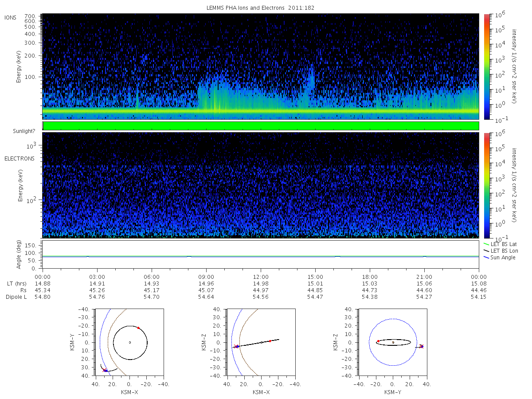The image size is (532, 399).
Task: Click the black LET BS Lon legend marker
Action: [486, 250]
